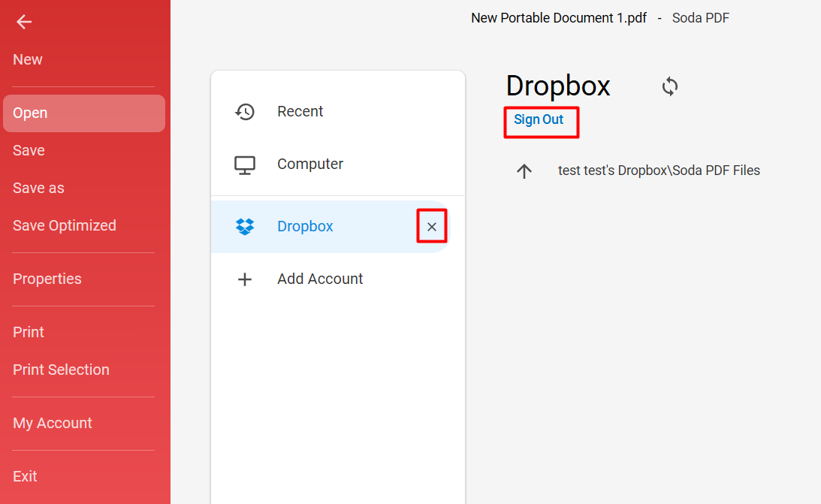Select the Dropbox location entry
Viewport: 821px width, 504px height.
[x=330, y=227]
